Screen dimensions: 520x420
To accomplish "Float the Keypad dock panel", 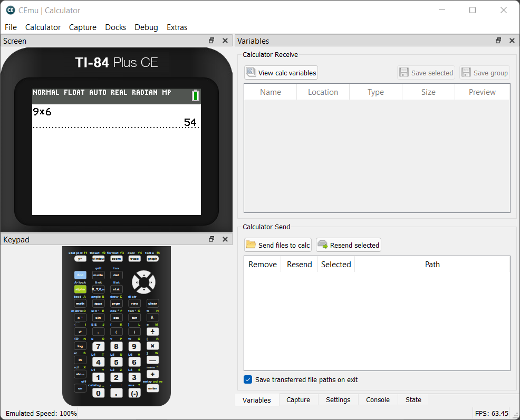I will click(211, 239).
